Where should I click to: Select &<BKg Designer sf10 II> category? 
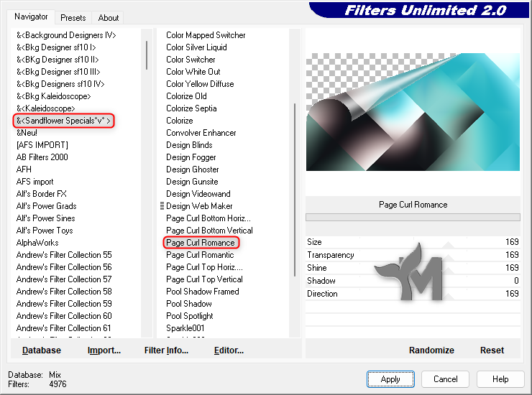pos(58,60)
